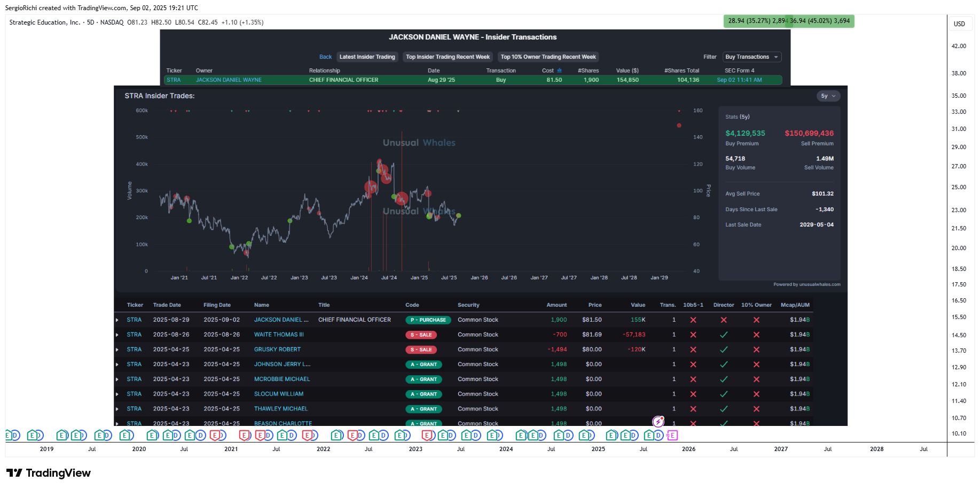The height and width of the screenshot is (489, 980).
Task: Click the bar-chart icon beside Cost header
Action: 559,71
